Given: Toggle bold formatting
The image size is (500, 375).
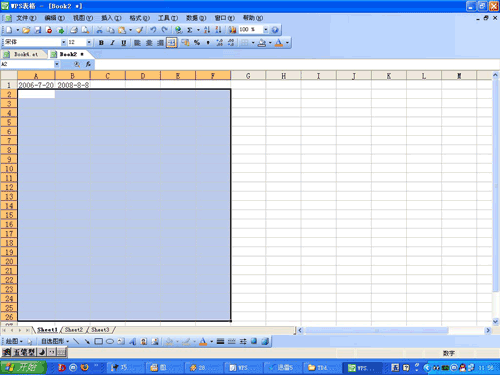Looking at the screenshot, I should click(x=101, y=43).
